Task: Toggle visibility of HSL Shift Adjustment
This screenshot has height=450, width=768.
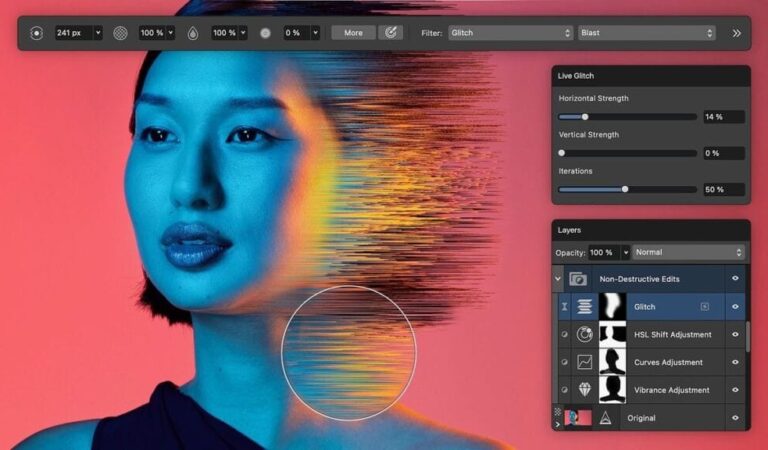Action: coord(735,334)
